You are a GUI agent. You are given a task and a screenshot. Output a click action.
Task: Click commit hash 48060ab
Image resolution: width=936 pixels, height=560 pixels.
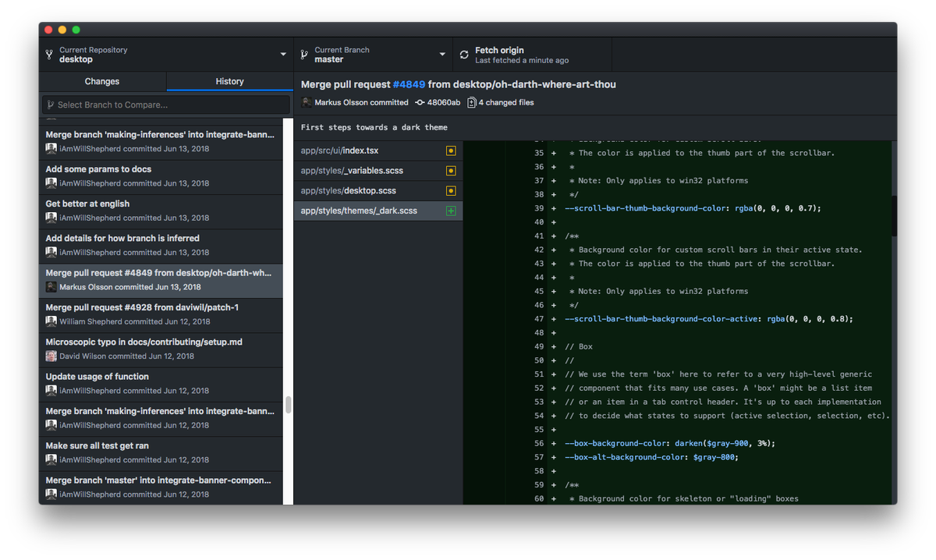click(444, 102)
